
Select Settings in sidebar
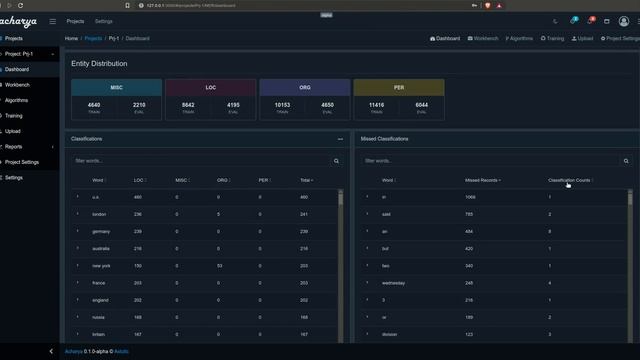coord(29,178)
